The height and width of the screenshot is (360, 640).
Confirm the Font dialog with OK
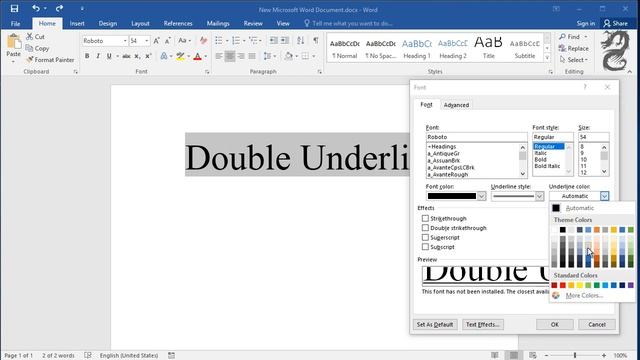[555, 324]
